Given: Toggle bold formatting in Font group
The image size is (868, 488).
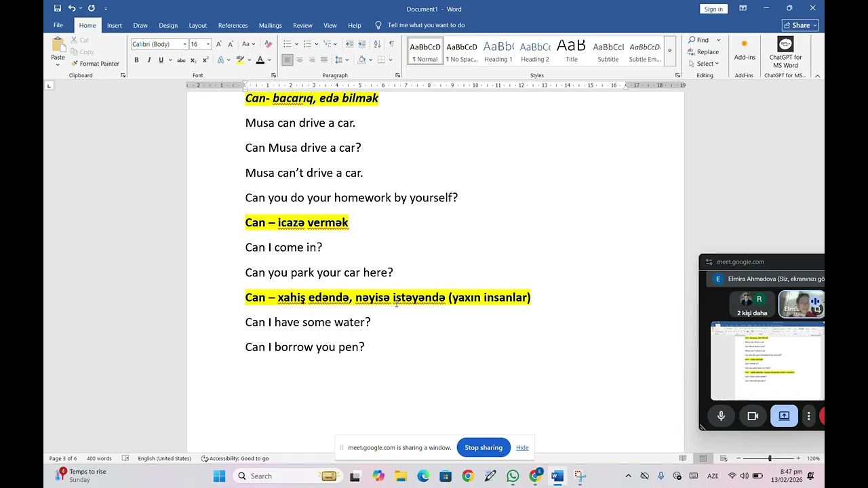Looking at the screenshot, I should 136,60.
